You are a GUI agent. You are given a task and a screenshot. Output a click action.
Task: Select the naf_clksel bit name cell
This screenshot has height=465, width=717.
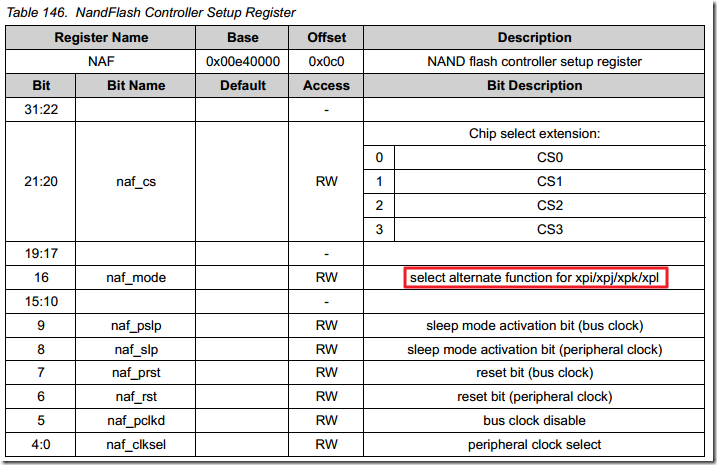tap(135, 445)
